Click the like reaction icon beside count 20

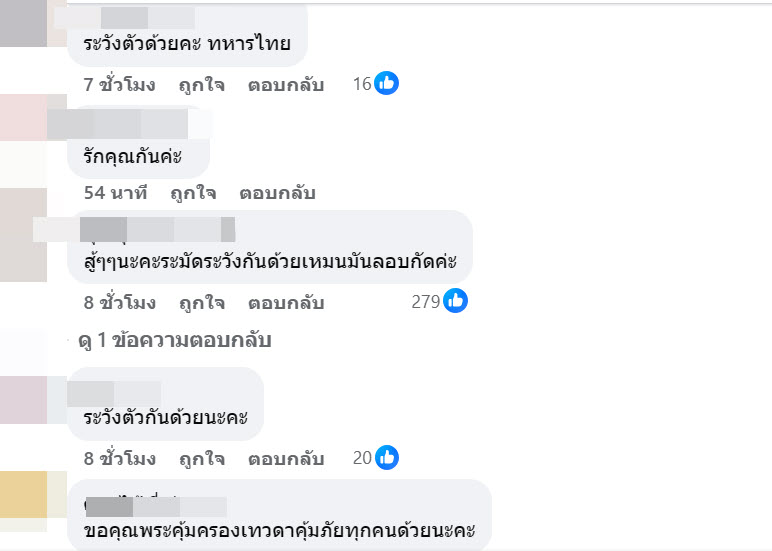[387, 458]
